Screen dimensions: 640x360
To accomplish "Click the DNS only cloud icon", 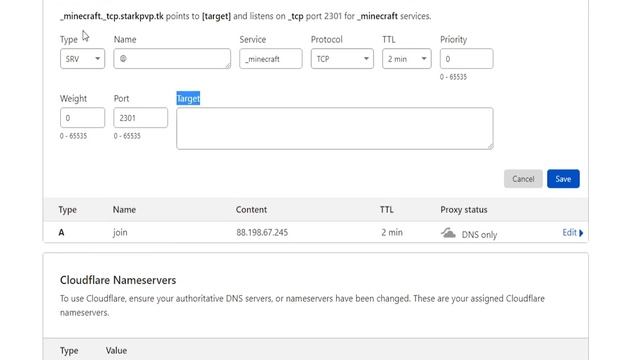I will tap(448, 233).
